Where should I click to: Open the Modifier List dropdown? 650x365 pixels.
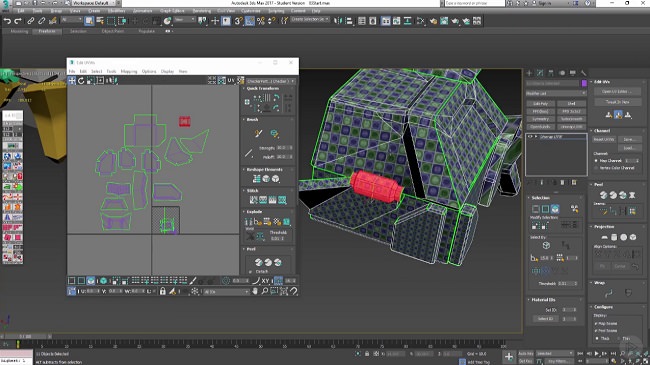555,93
